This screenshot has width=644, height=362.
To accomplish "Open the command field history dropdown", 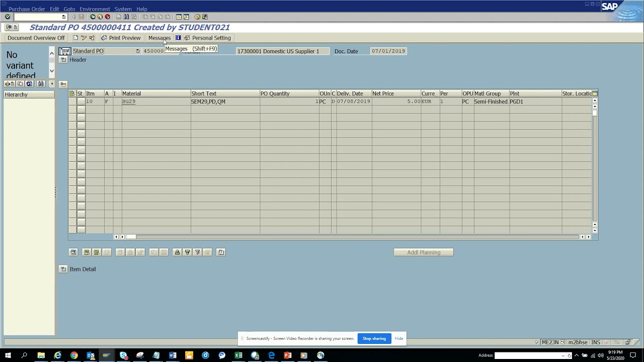I will 63,17.
